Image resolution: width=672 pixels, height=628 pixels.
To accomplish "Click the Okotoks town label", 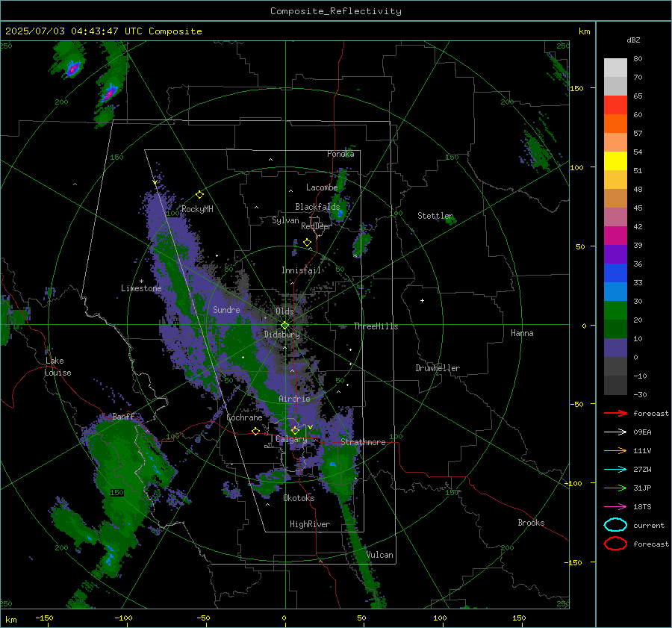I will tap(299, 498).
